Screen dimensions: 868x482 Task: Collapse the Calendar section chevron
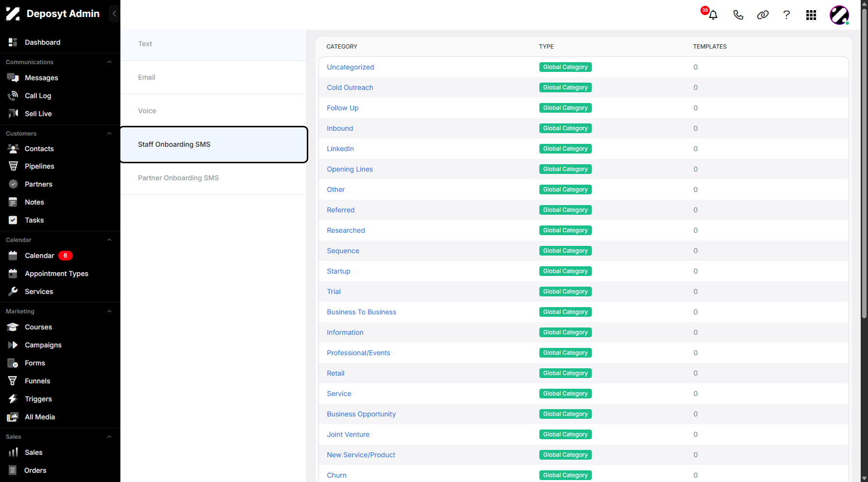pyautogui.click(x=109, y=240)
